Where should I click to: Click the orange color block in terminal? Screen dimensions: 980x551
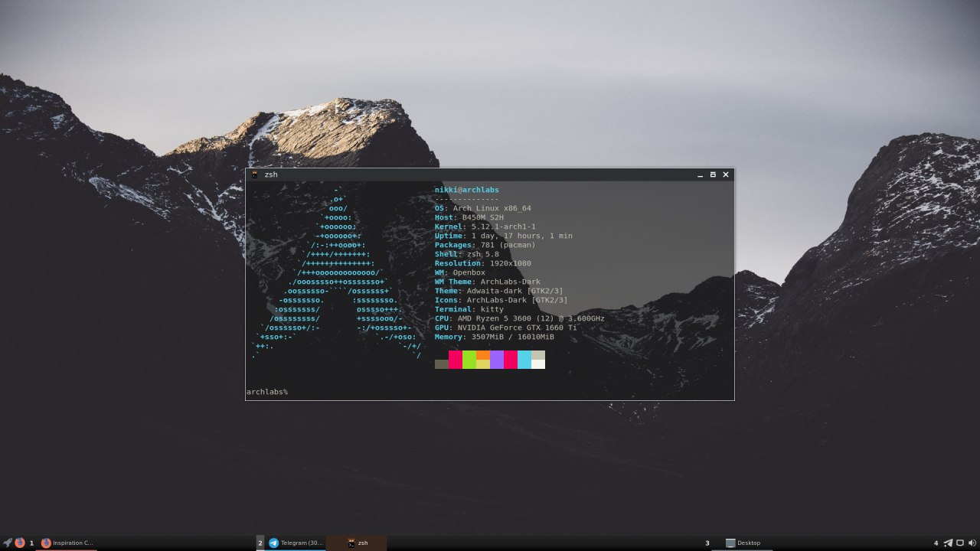pyautogui.click(x=483, y=355)
